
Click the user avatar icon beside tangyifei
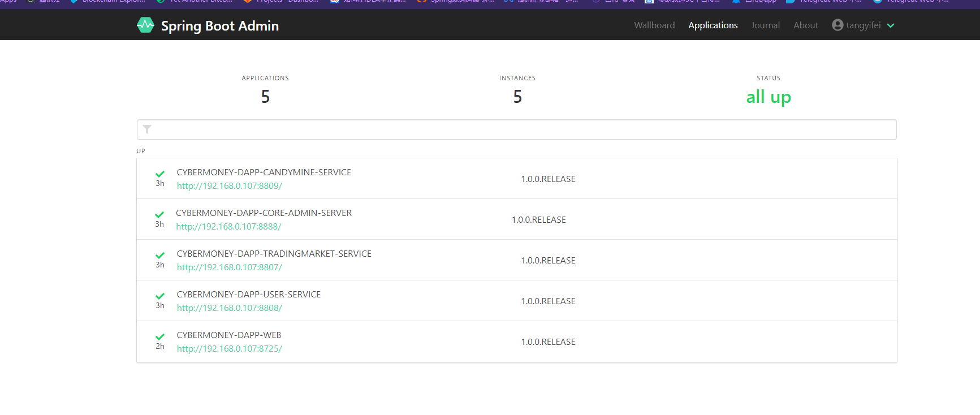[837, 25]
